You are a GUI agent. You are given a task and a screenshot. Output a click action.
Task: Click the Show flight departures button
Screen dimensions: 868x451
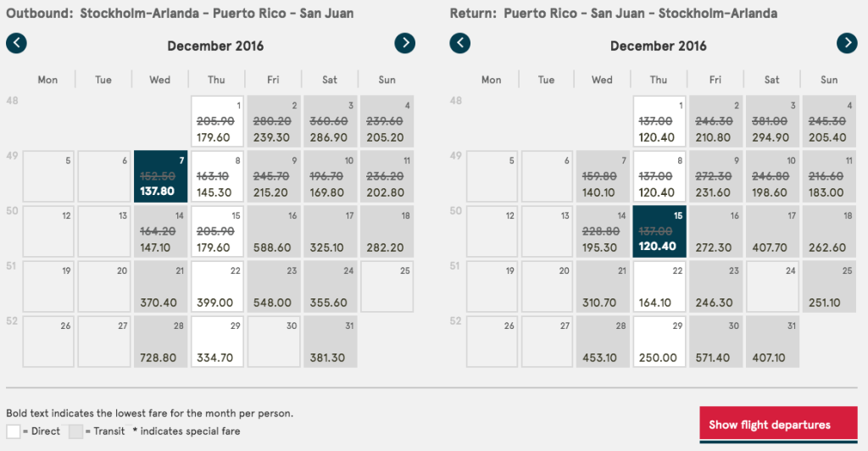pos(770,425)
